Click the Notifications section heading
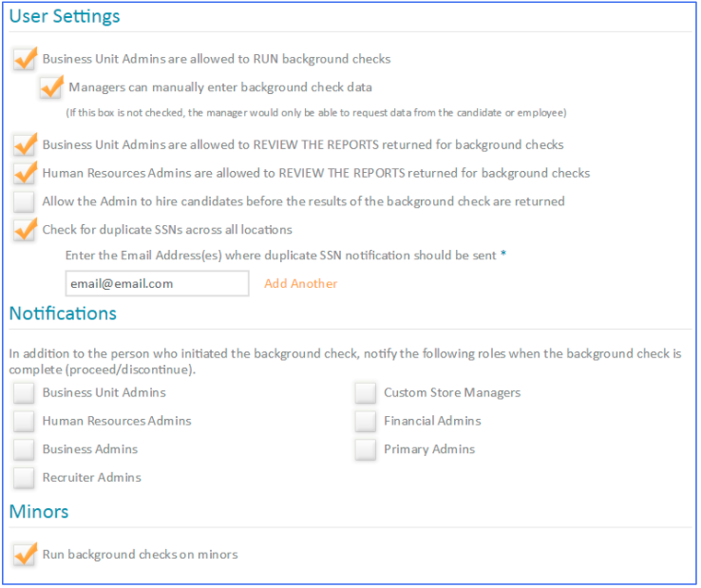The height and width of the screenshot is (588, 701). coord(63,313)
